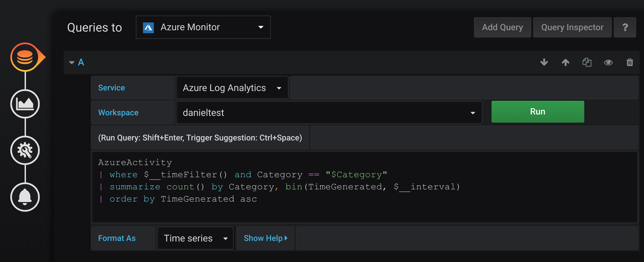Image resolution: width=644 pixels, height=262 pixels.
Task: Open the Time series format dropdown
Action: (195, 238)
